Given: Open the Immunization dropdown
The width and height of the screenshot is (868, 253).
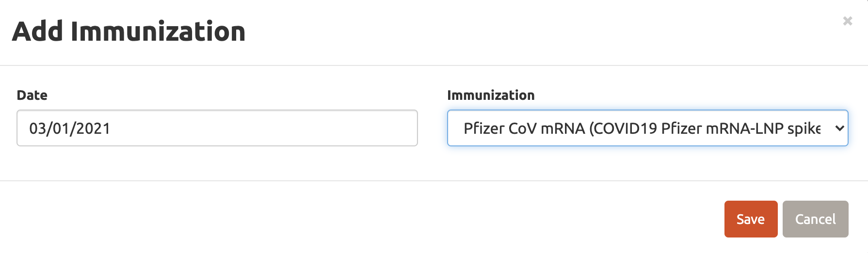Looking at the screenshot, I should click(647, 128).
